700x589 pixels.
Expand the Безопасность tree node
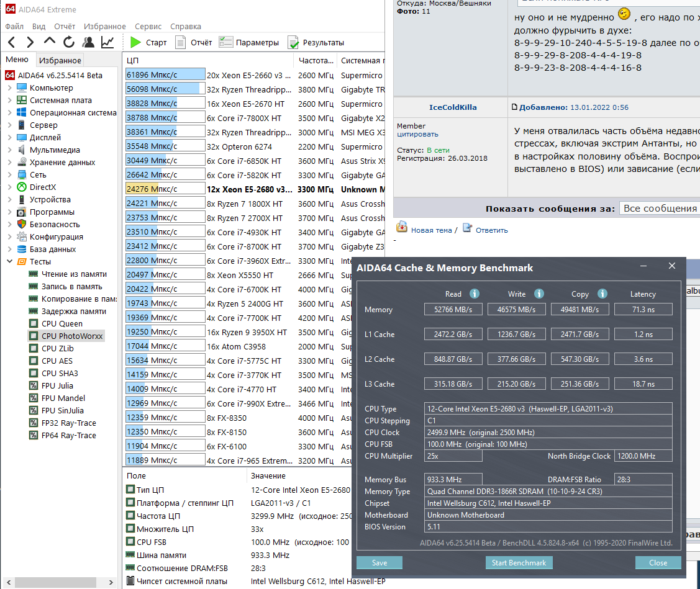pos(9,225)
